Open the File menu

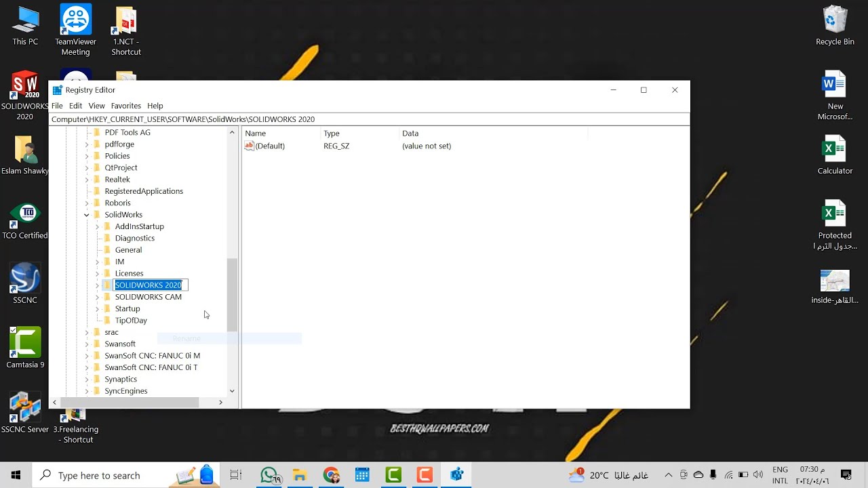pos(57,106)
